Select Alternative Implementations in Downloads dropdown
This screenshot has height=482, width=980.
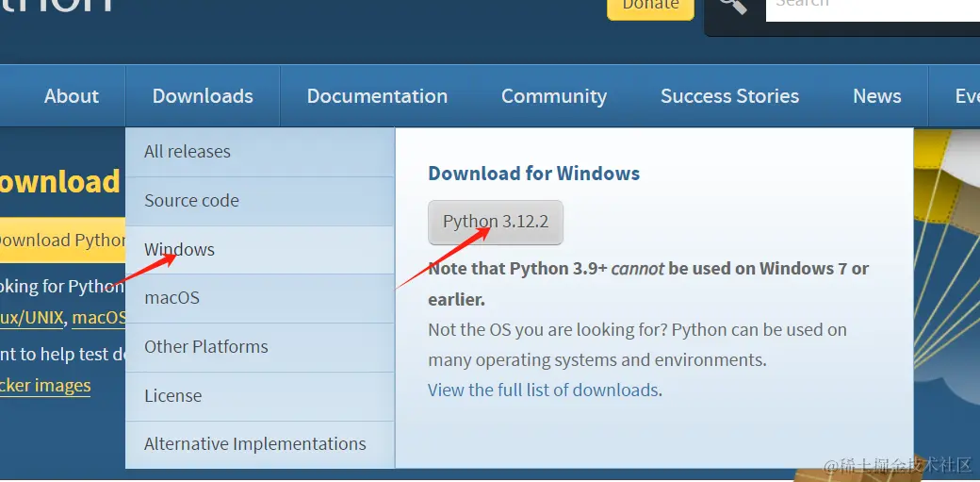coord(259,444)
